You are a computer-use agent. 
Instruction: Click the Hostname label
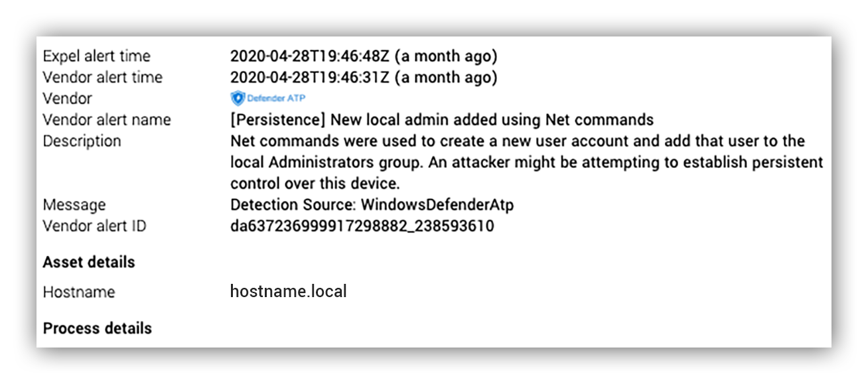click(x=78, y=292)
